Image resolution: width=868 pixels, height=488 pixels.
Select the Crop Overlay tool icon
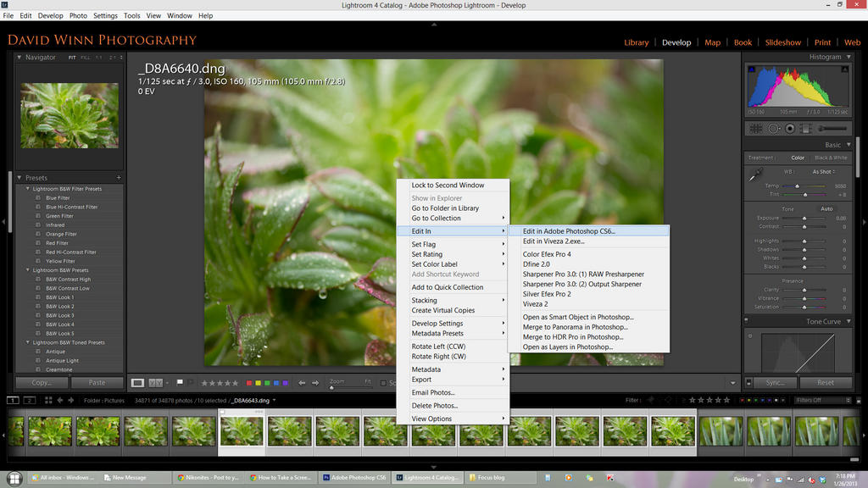point(755,129)
